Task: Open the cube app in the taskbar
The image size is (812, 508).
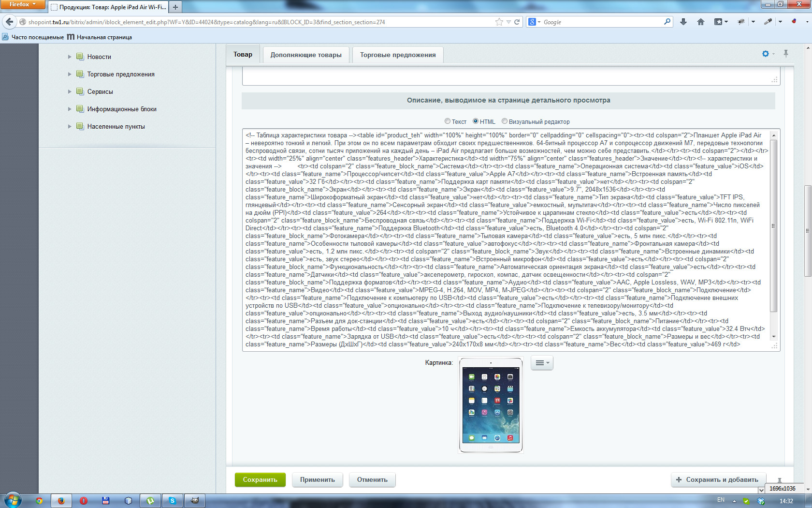Action: (x=128, y=501)
